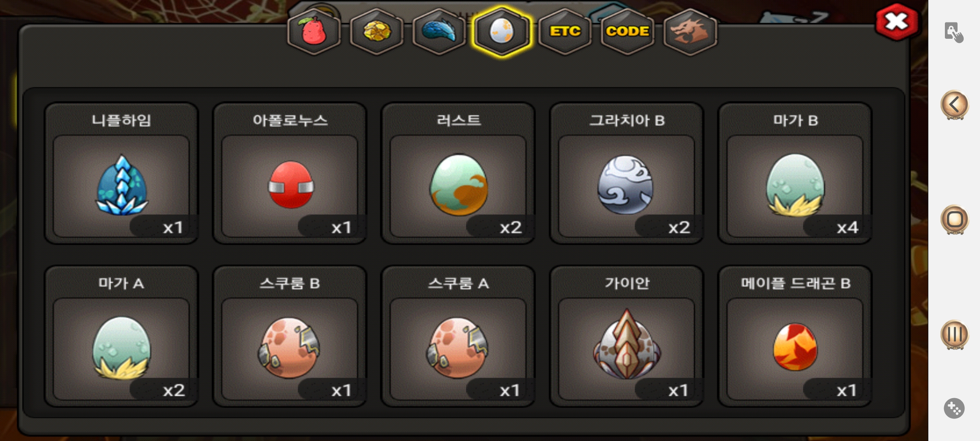Select the fiery 메이플 드래곤 B egg
The height and width of the screenshot is (441, 980).
(795, 336)
